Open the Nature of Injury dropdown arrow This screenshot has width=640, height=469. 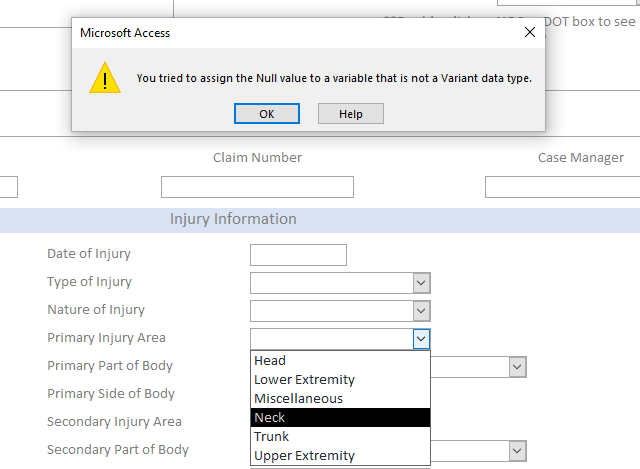(421, 311)
